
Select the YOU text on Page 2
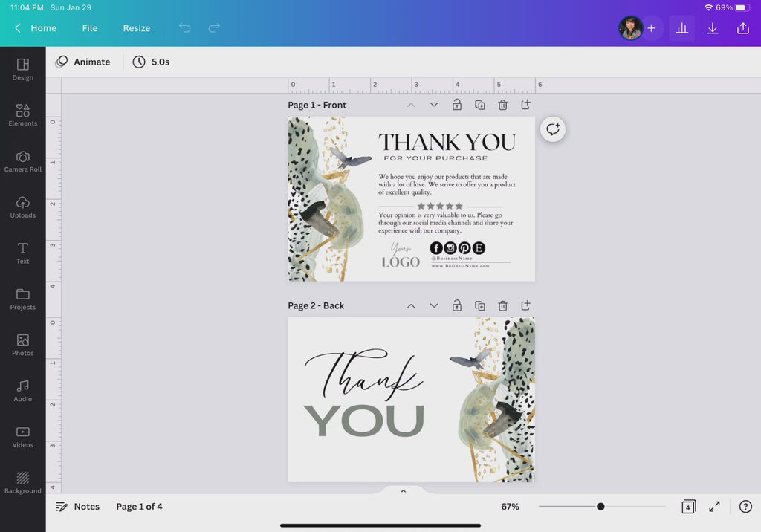[x=364, y=421]
